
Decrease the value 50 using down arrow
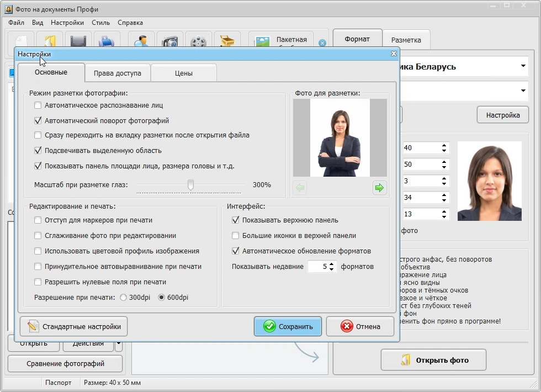[x=444, y=167]
